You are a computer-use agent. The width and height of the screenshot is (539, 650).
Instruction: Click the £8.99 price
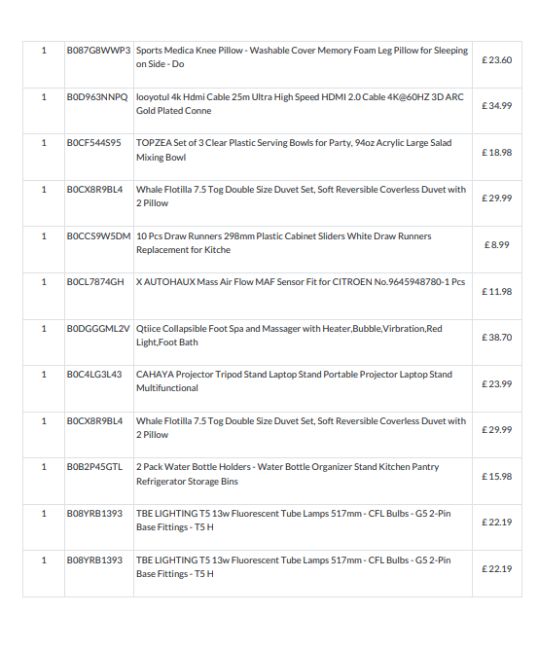[497, 245]
